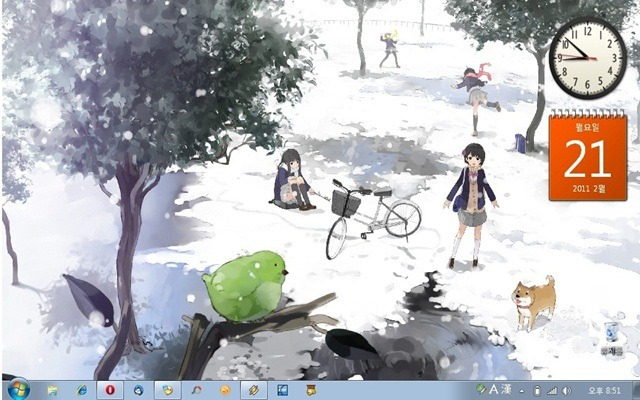Click the brown chest taskbar icon

[x=311, y=391]
